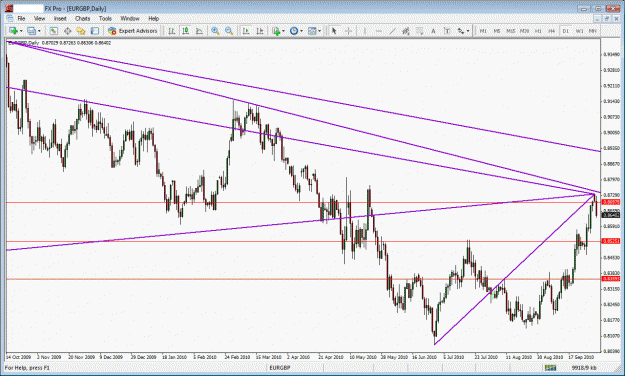The height and width of the screenshot is (376, 625).
Task: Select the Trendline drawing tool
Action: 392,31
